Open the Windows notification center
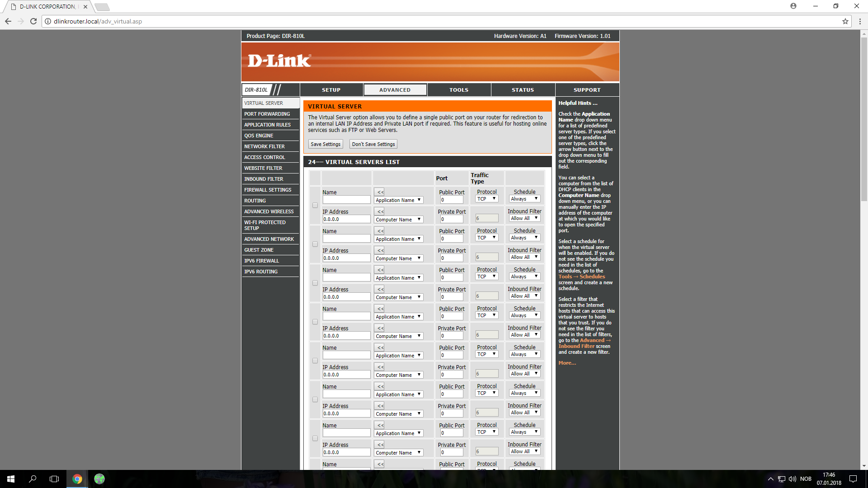Viewport: 868px width, 488px height. pos(853,479)
